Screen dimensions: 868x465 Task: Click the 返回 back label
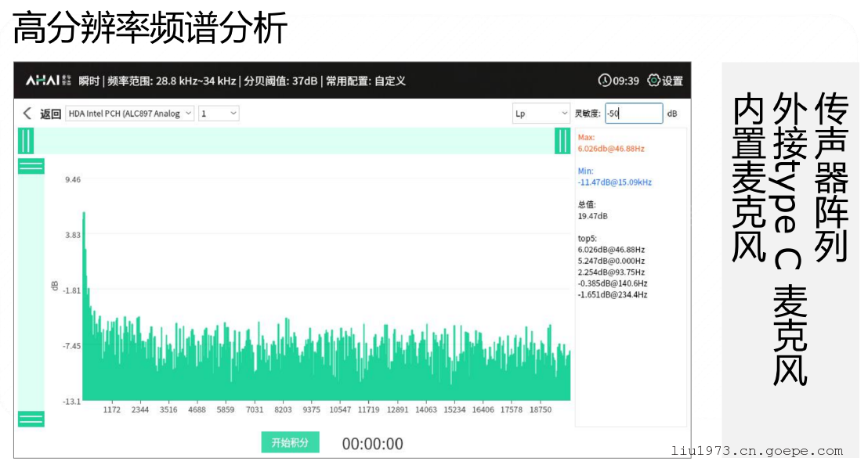pyautogui.click(x=51, y=114)
